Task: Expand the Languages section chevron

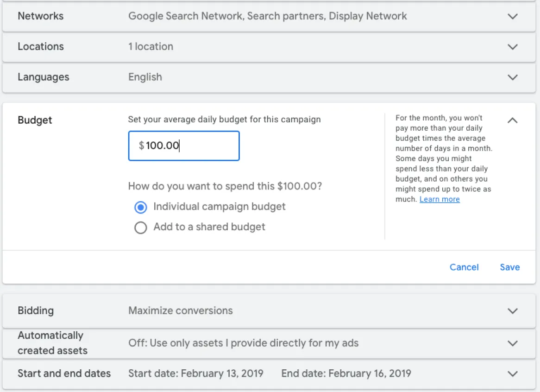Action: tap(513, 77)
